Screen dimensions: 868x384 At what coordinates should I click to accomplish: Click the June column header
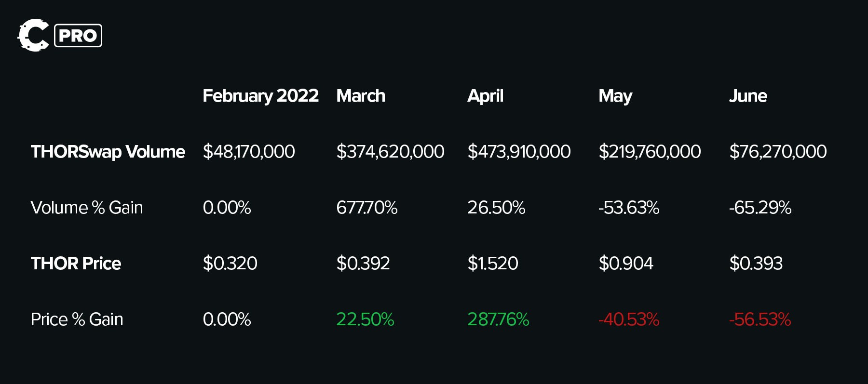click(748, 96)
